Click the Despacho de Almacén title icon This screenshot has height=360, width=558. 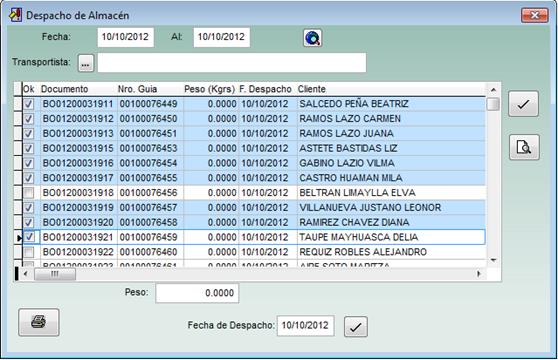click(x=15, y=15)
